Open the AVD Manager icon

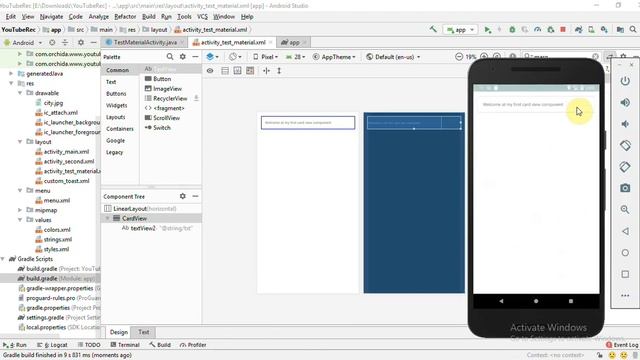pos(591,29)
